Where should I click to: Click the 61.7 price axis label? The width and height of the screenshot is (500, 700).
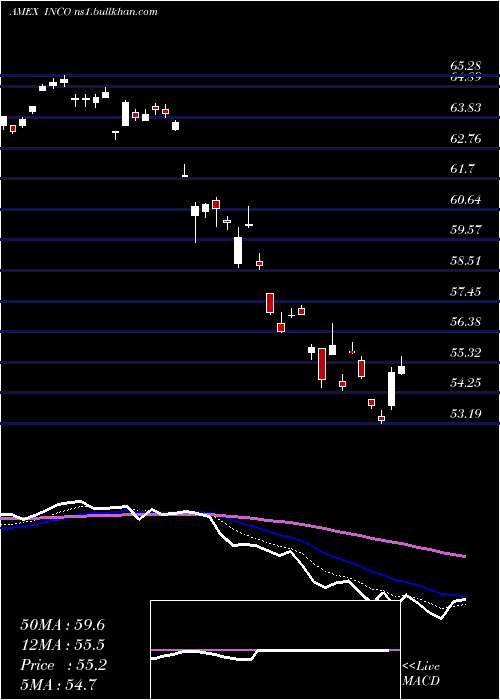pyautogui.click(x=462, y=169)
